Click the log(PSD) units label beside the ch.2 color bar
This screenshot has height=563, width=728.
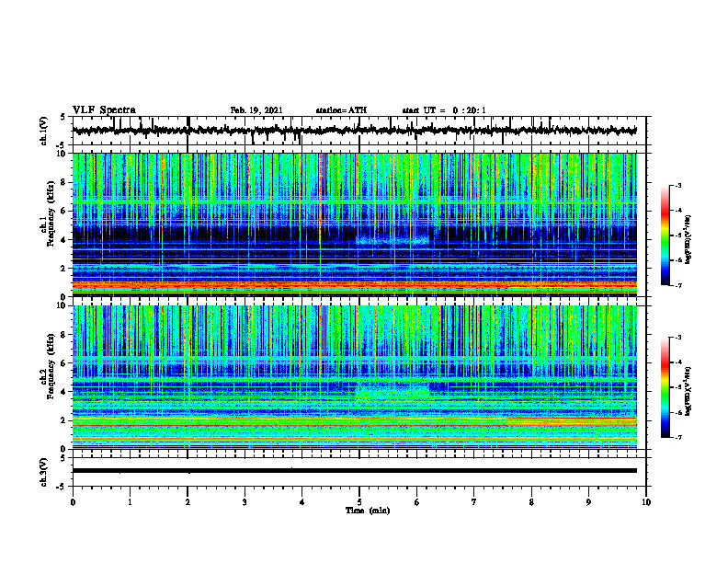click(x=689, y=391)
